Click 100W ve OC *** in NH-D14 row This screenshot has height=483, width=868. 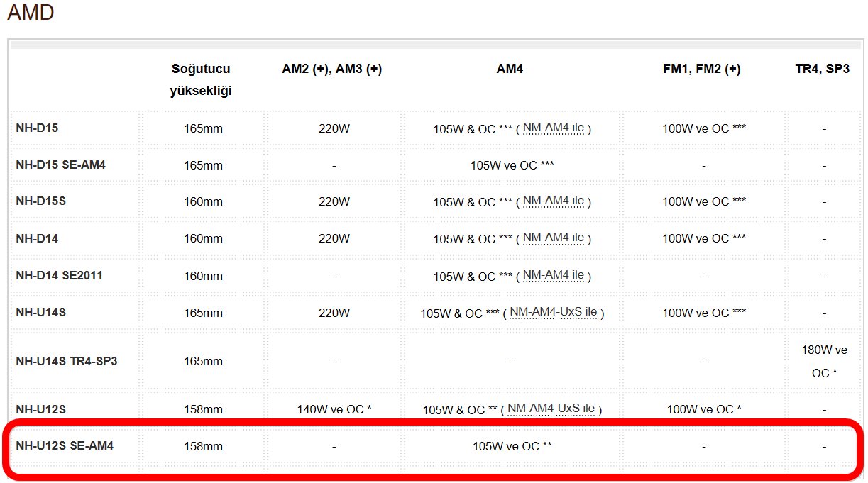(704, 239)
